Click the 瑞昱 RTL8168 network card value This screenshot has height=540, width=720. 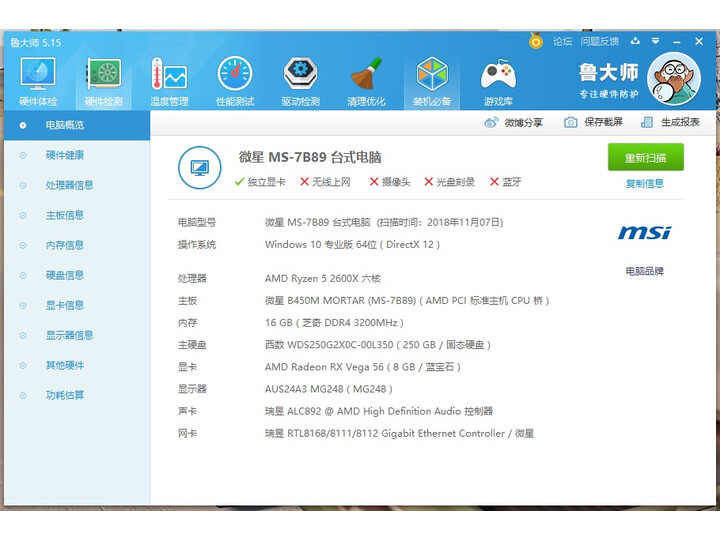coord(399,433)
